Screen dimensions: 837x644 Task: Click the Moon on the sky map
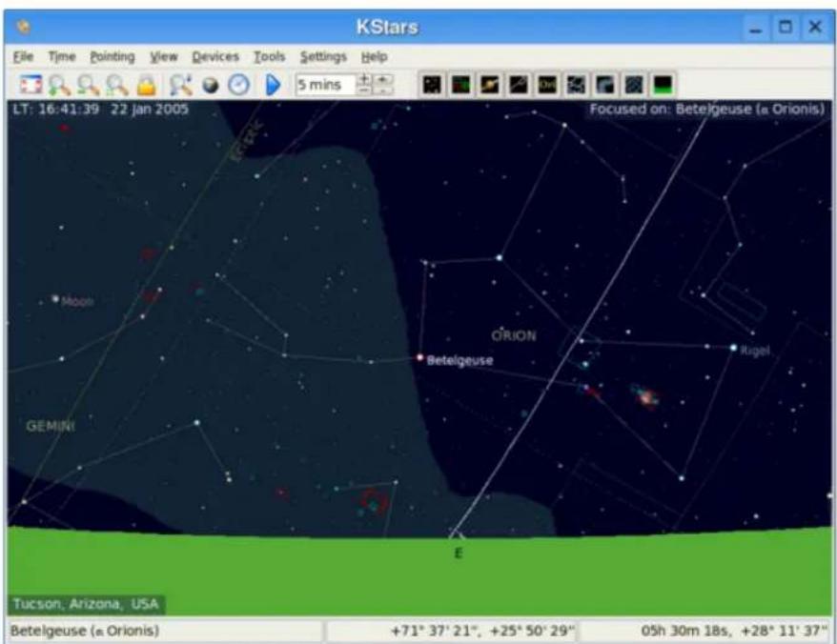[55, 299]
